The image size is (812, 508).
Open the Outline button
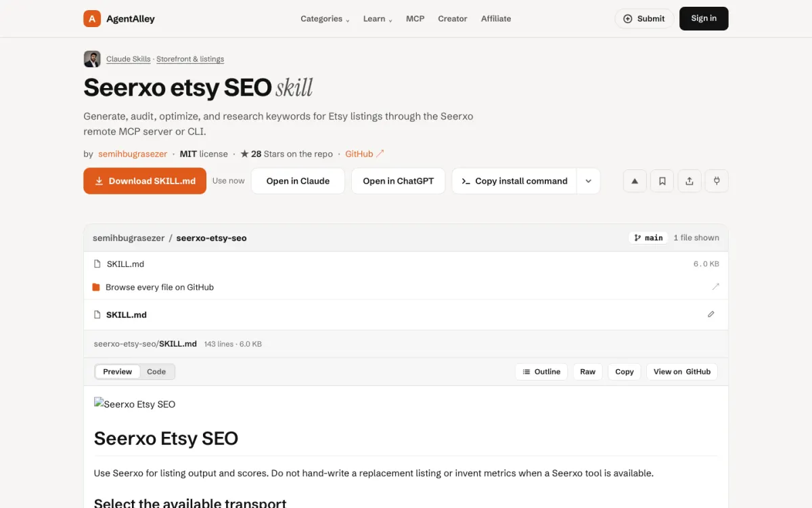click(x=541, y=371)
